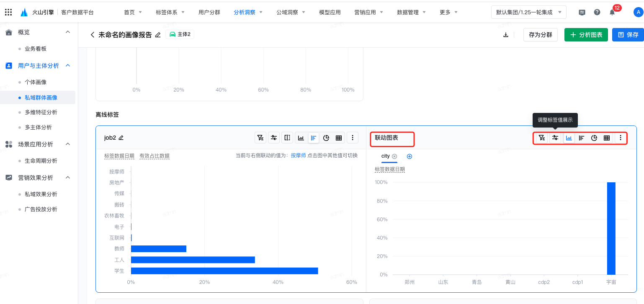Go back with the arrow beside 未命名的画像报告
This screenshot has height=304, width=644.
[92, 35]
